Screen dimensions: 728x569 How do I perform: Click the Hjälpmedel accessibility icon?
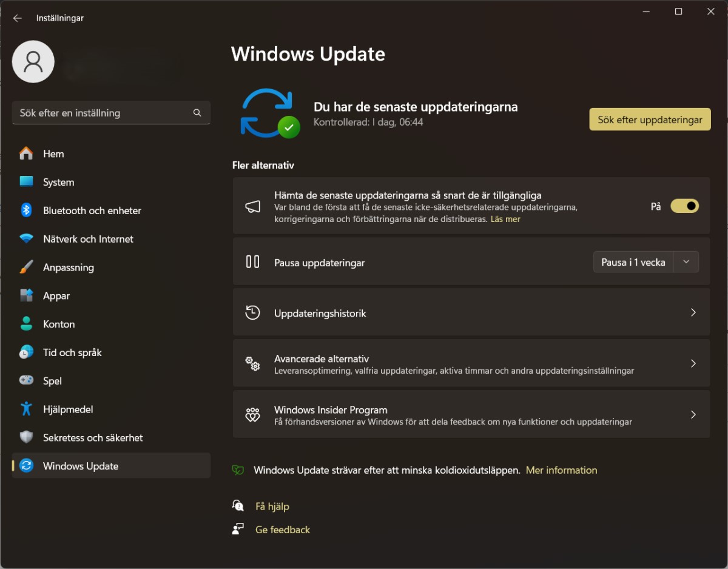(26, 409)
